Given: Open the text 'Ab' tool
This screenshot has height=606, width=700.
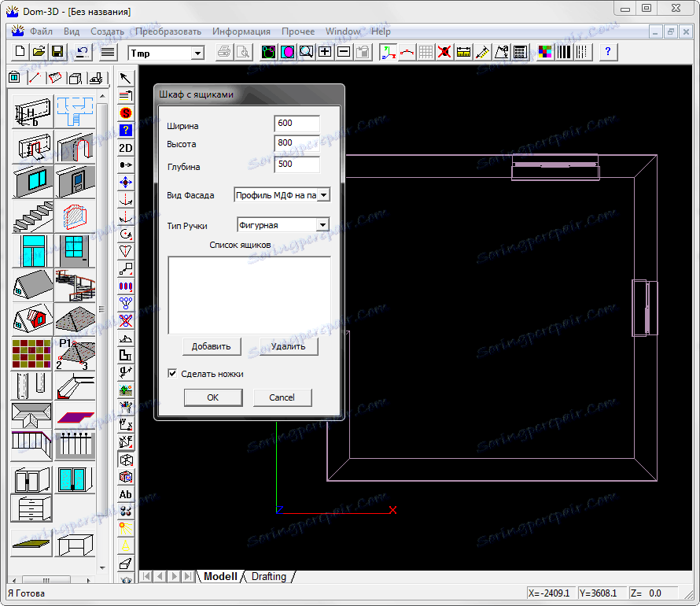Looking at the screenshot, I should [125, 494].
